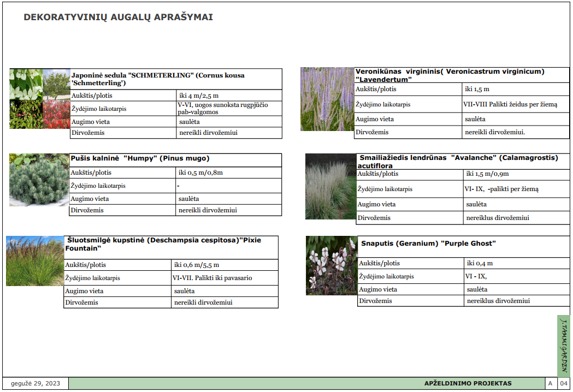Click the Japoninė sedula plant photo

40,99
